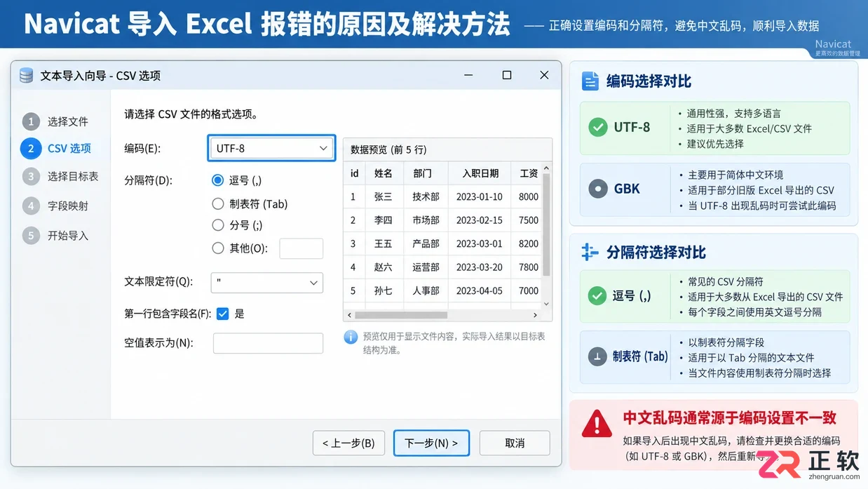Click the 李四 cell
The height and width of the screenshot is (489, 868).
tap(384, 220)
